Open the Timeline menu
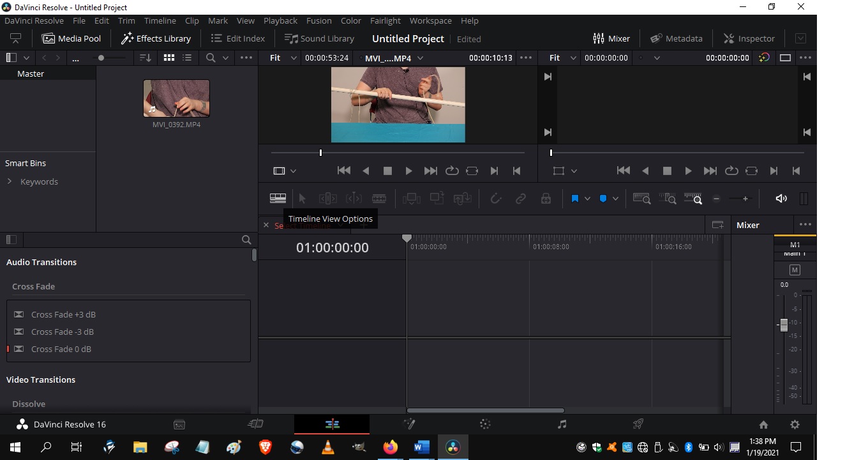 [x=160, y=20]
